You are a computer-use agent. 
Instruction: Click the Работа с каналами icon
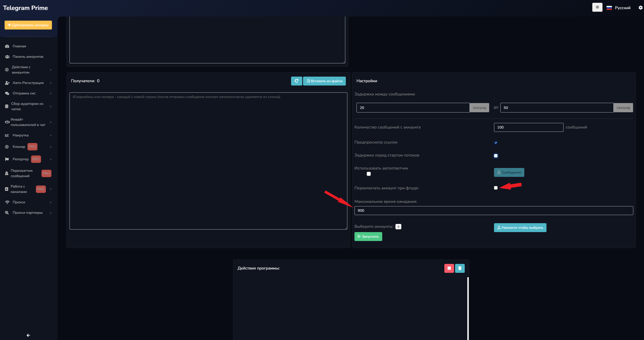click(7, 189)
